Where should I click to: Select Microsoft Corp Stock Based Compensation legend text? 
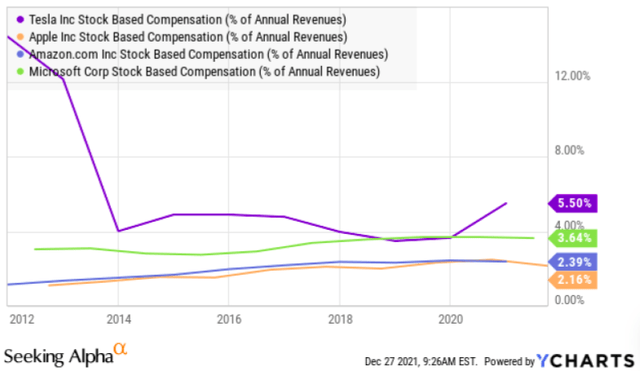pyautogui.click(x=204, y=71)
